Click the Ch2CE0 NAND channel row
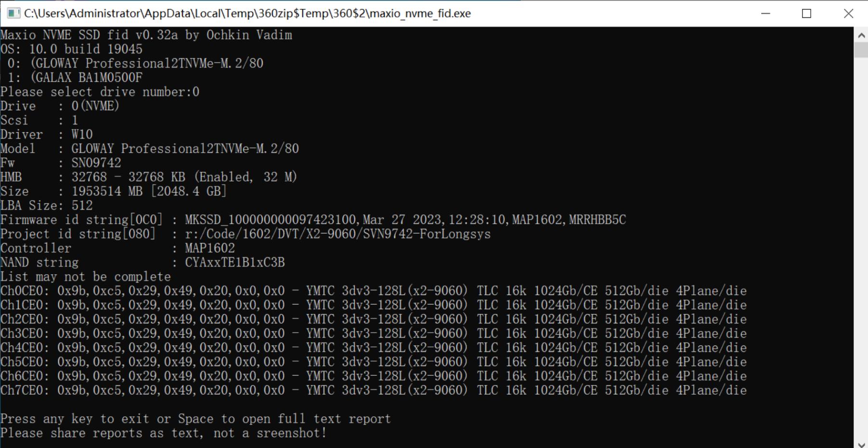This screenshot has width=868, height=448. [374, 319]
